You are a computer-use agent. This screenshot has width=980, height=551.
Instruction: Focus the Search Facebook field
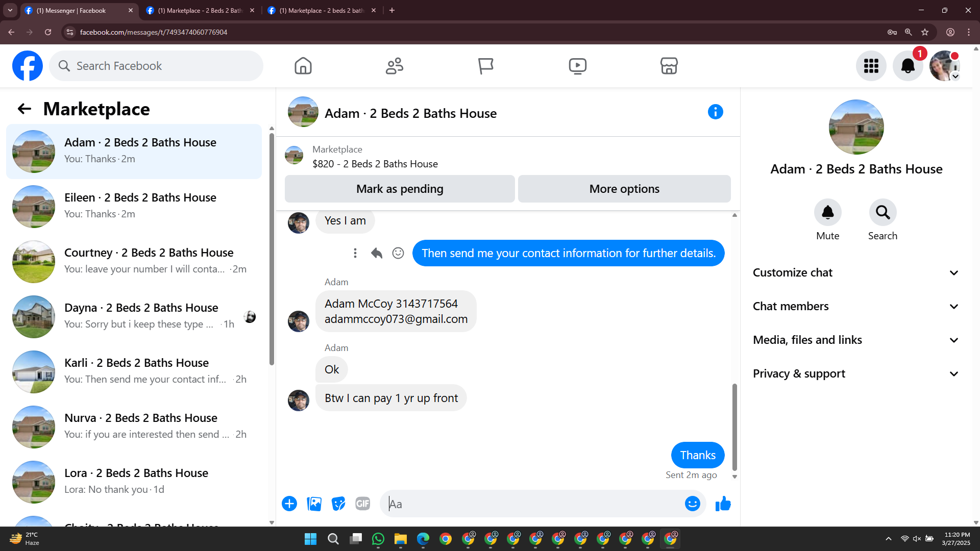click(156, 66)
